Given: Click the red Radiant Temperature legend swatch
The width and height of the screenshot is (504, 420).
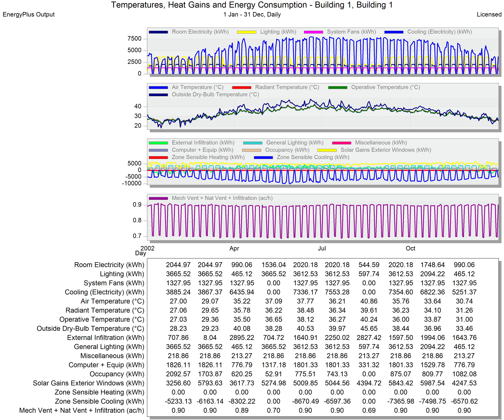Looking at the screenshot, I should tap(242, 87).
